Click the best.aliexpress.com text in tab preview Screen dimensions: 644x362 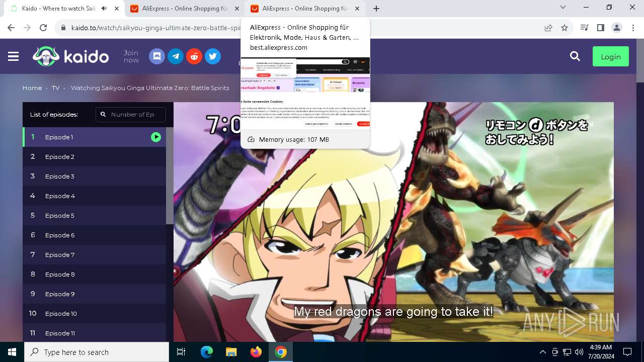click(279, 48)
